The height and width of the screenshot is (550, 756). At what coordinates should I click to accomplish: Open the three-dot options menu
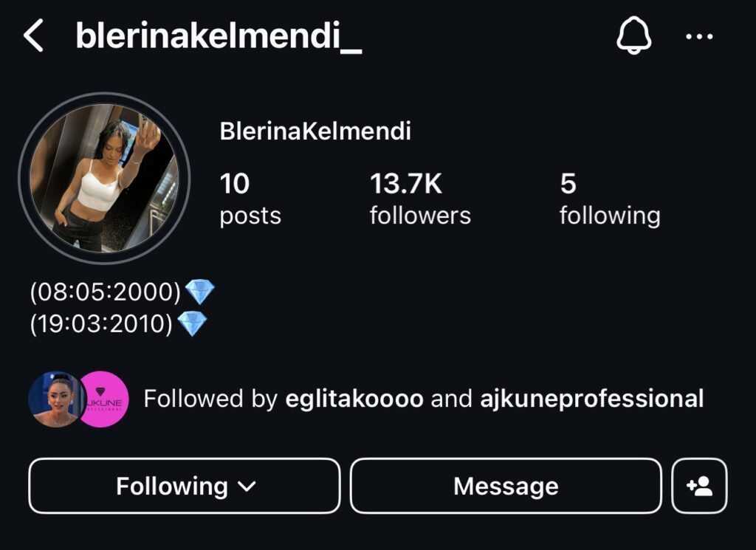pyautogui.click(x=699, y=36)
